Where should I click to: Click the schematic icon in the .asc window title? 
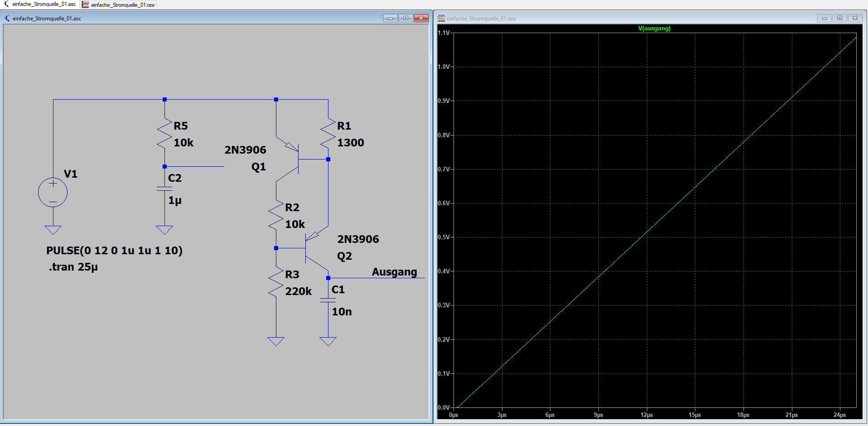pyautogui.click(x=7, y=18)
